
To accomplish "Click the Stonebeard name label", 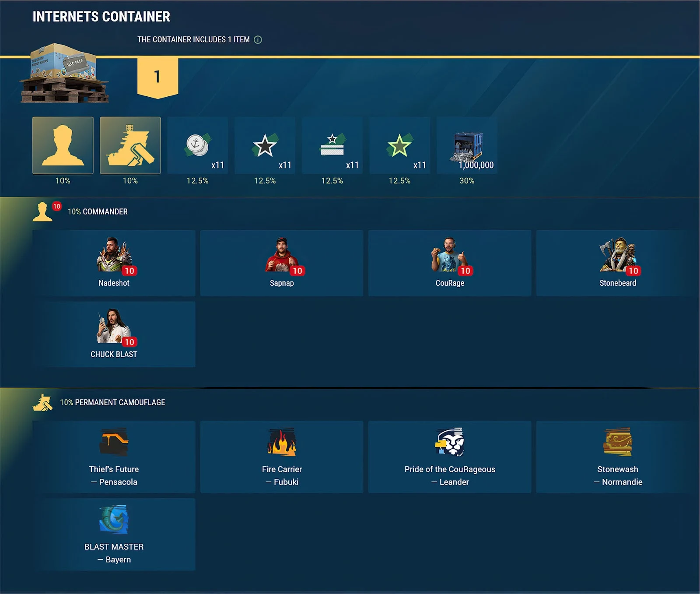I will [x=618, y=283].
